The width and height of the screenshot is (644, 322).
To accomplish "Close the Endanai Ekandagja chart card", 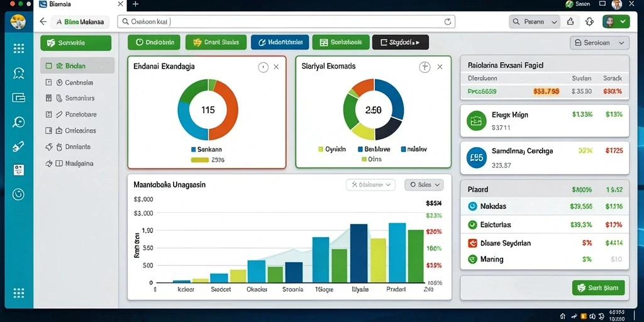I will pos(277,67).
